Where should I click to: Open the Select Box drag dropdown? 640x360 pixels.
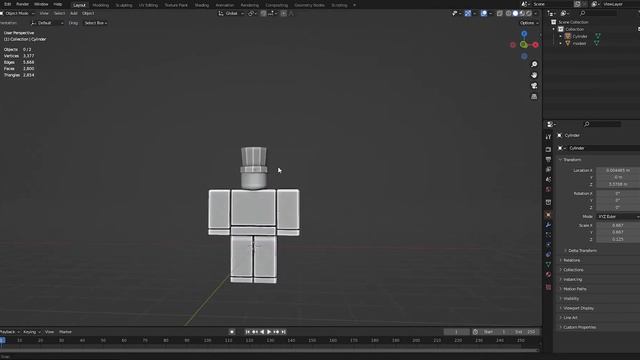coord(96,23)
